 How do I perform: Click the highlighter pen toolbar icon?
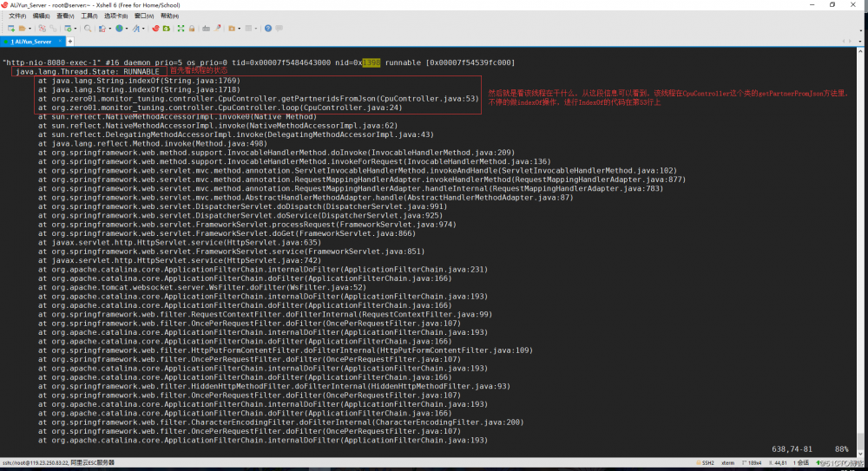coord(218,29)
